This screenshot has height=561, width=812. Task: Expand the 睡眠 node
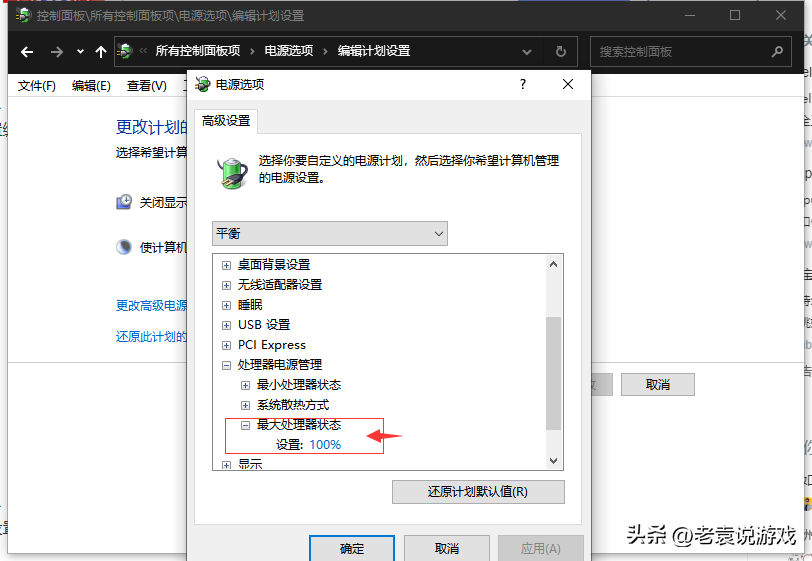click(226, 305)
